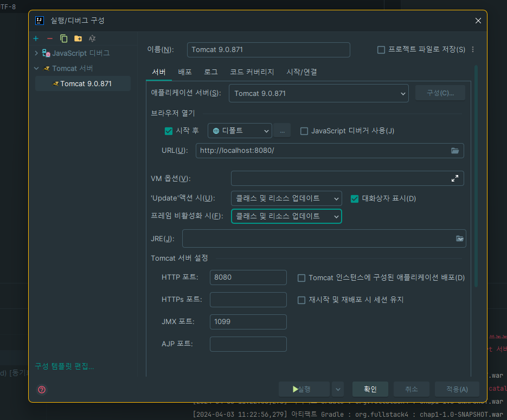The image size is (507, 420).
Task: Expand the VM options field
Action: click(455, 178)
